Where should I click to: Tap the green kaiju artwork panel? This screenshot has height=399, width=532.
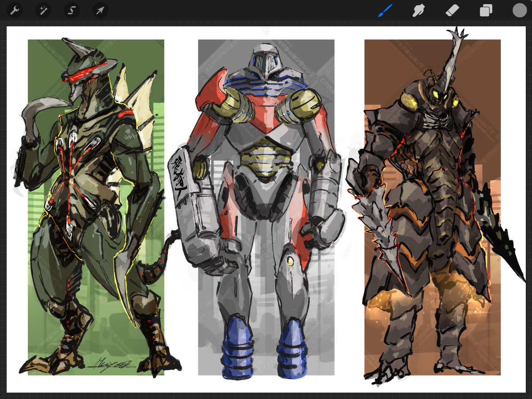click(96, 207)
